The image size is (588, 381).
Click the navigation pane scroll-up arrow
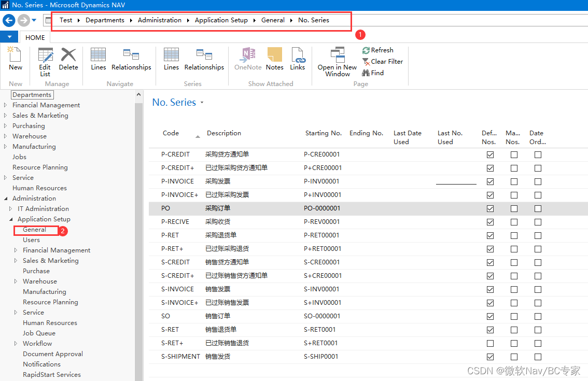139,94
